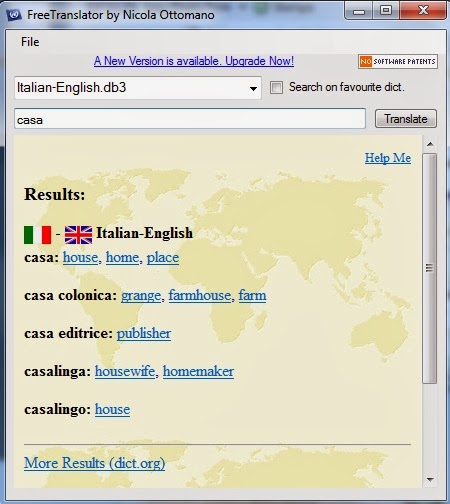Click the scrollbar down arrow

tap(430, 480)
